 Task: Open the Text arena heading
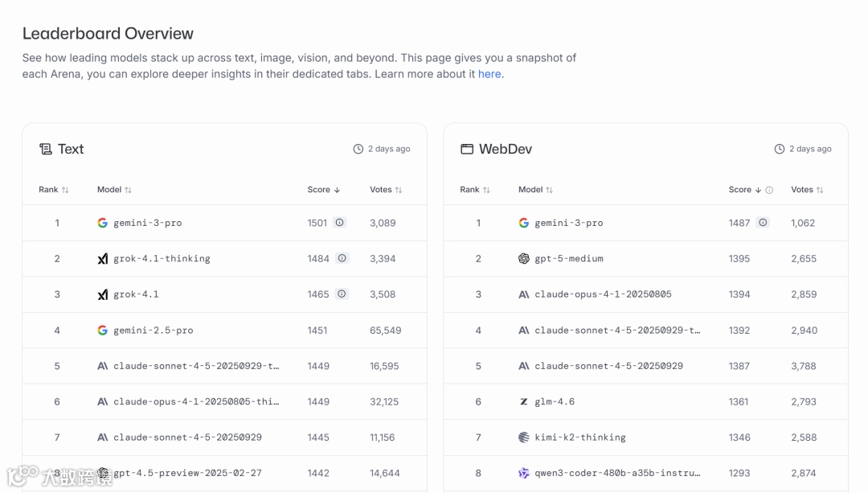[x=71, y=149]
